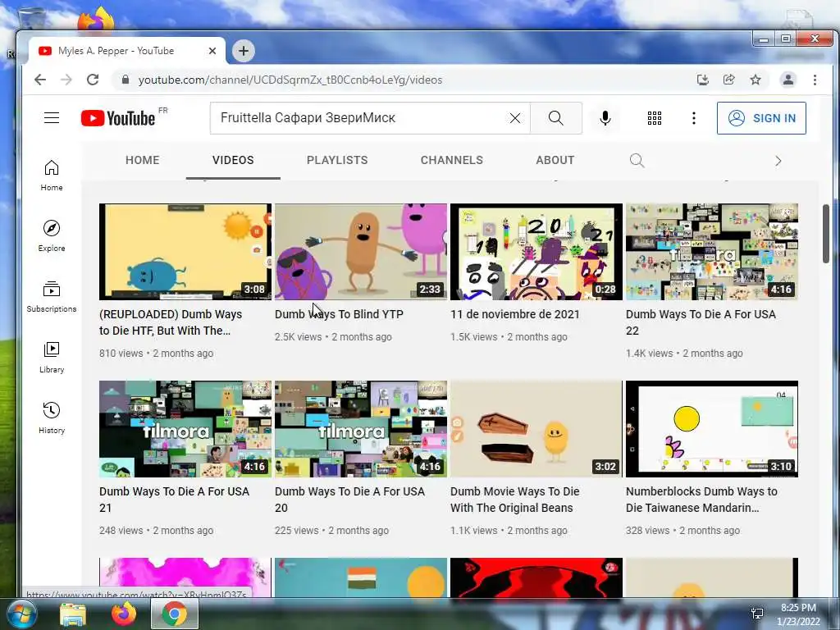Select the Myles A. Pepper browser tab
Image resolution: width=840 pixels, height=630 pixels.
point(126,51)
